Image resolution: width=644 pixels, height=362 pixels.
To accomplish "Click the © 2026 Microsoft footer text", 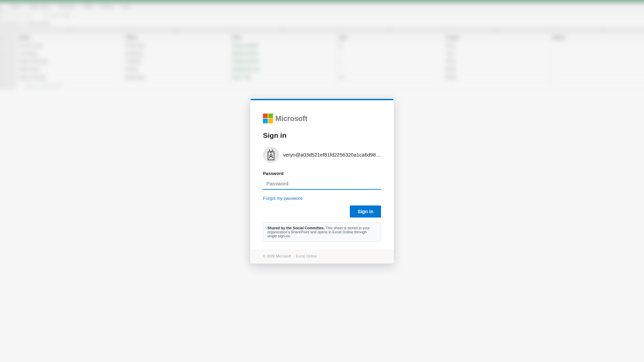I will (x=277, y=256).
